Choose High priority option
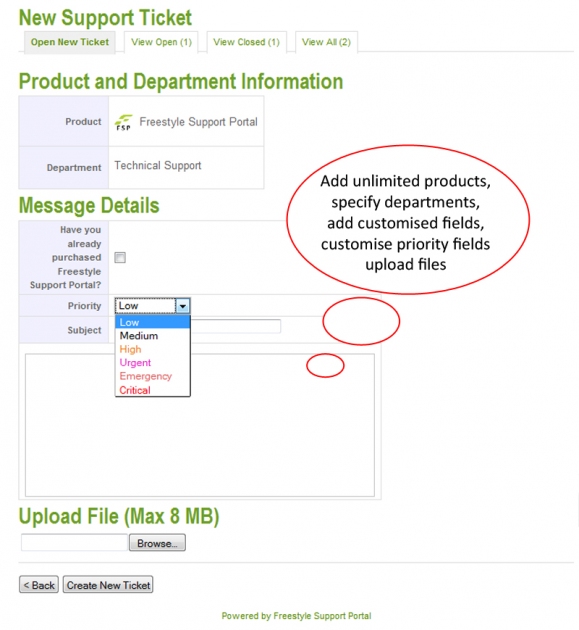This screenshot has width=579, height=630. coord(152,349)
